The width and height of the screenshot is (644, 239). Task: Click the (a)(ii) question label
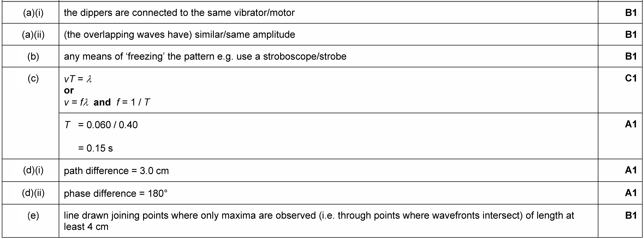pyautogui.click(x=33, y=34)
